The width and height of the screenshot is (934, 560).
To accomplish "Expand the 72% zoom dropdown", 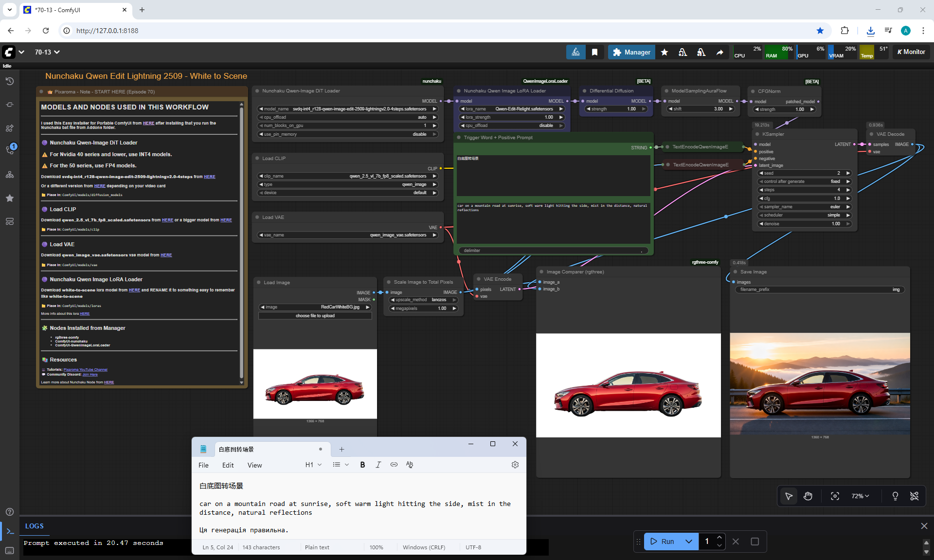I will click(x=860, y=496).
